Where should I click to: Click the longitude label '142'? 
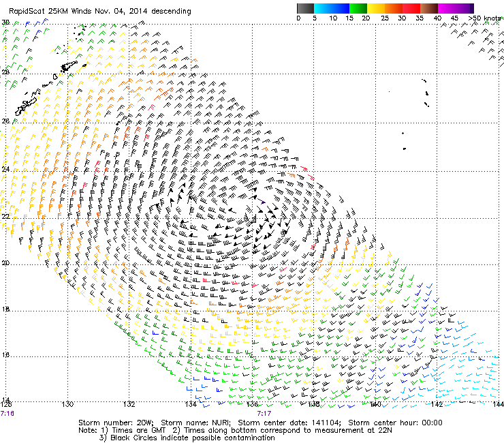pyautogui.click(x=437, y=404)
